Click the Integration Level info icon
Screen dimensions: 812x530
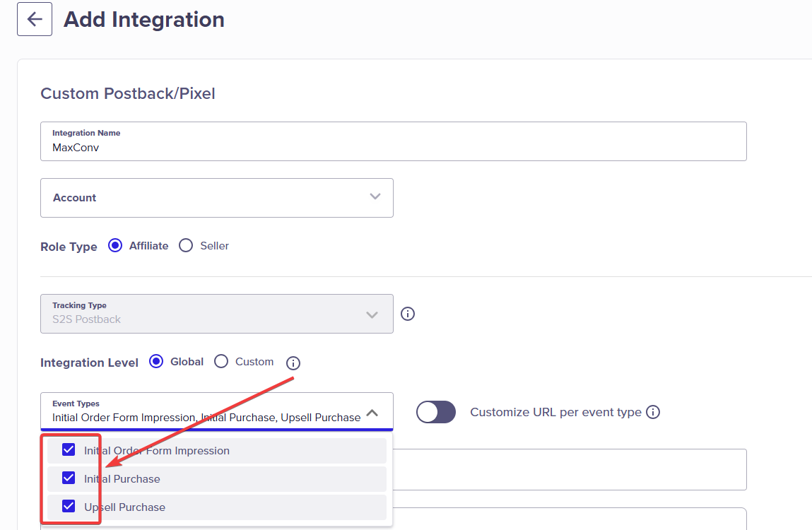tap(293, 363)
